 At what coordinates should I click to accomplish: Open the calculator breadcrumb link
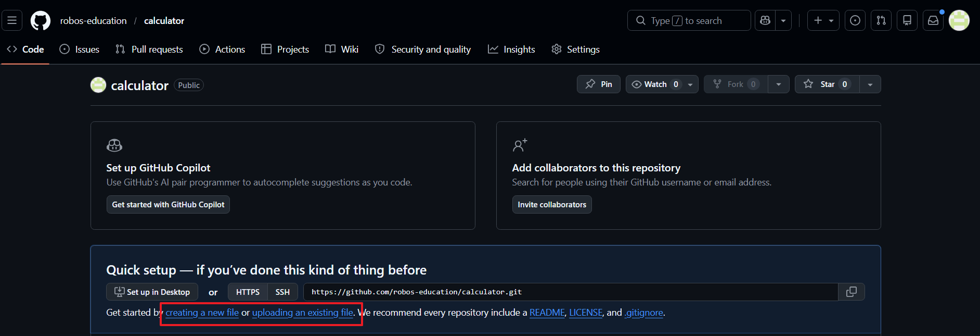click(x=164, y=21)
